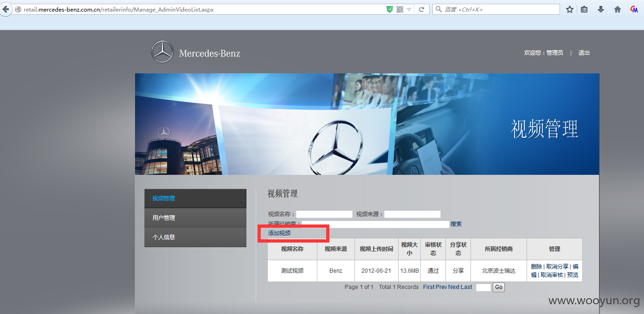This screenshot has height=314, width=644.
Task: Click the green security shield icon
Action: pyautogui.click(x=390, y=9)
